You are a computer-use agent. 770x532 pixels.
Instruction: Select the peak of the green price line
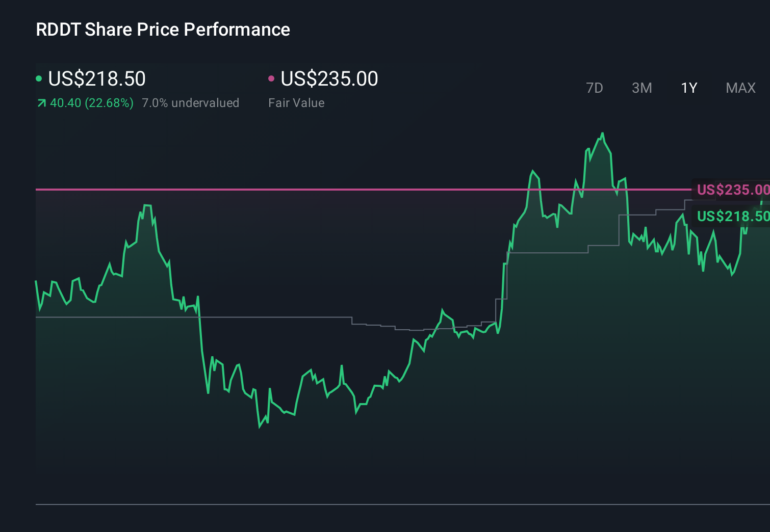coord(602,133)
